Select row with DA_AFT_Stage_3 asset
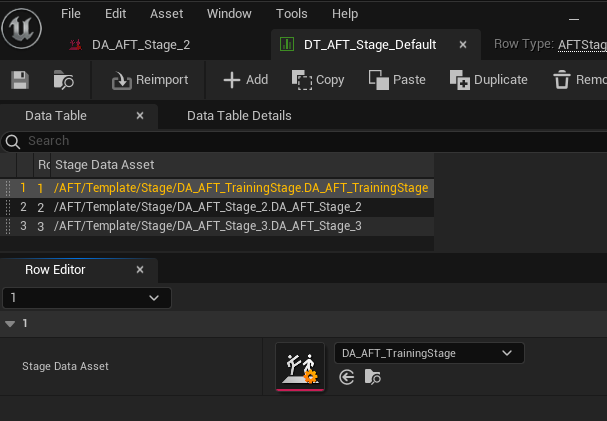607x421 pixels. click(207, 226)
